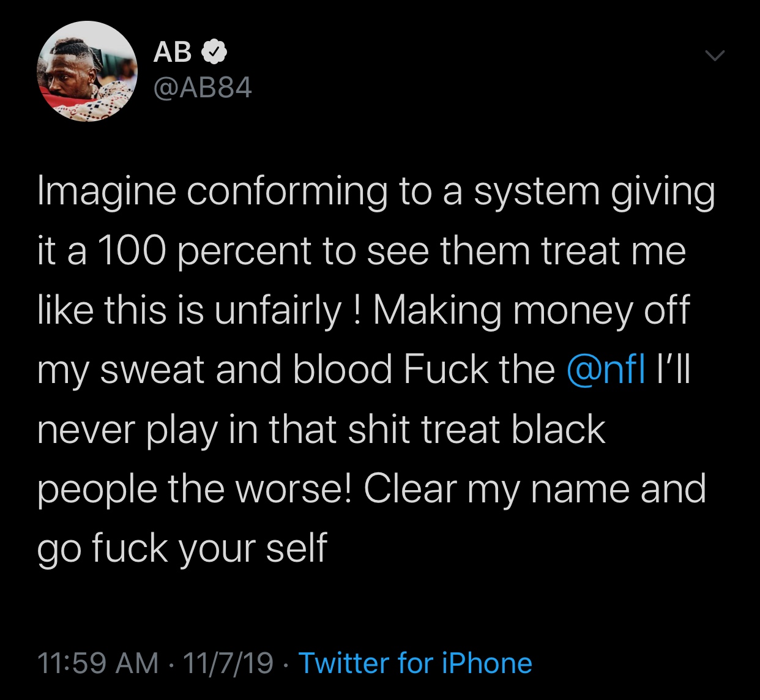760x700 pixels.
Task: Click the Twitter for iPhone source link
Action: pyautogui.click(x=415, y=663)
